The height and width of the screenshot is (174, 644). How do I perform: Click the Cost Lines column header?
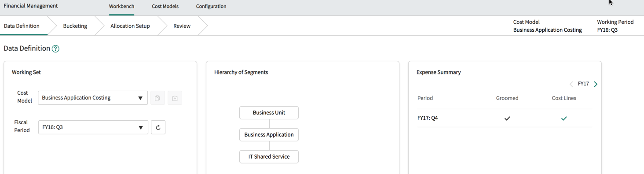point(564,98)
